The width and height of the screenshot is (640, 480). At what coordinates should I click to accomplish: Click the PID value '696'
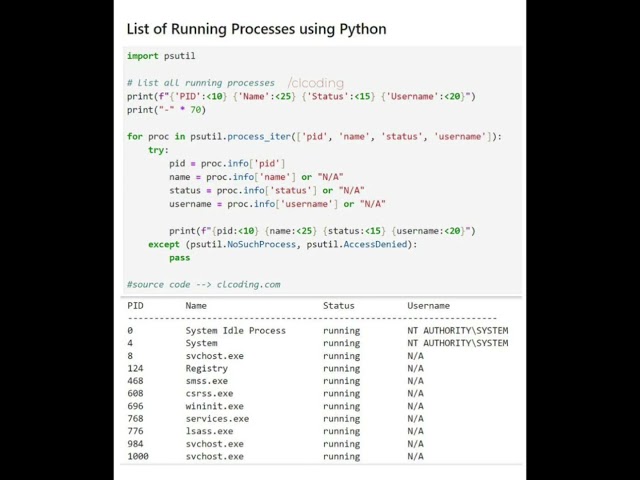[x=135, y=406]
